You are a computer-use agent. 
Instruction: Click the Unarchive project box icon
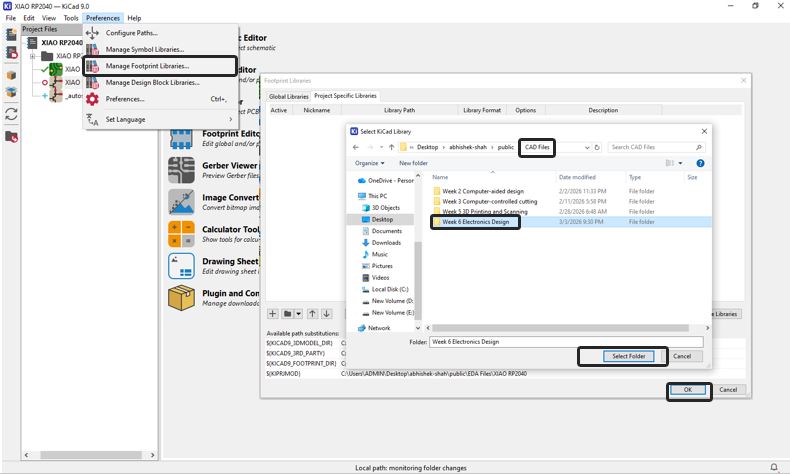click(x=11, y=92)
